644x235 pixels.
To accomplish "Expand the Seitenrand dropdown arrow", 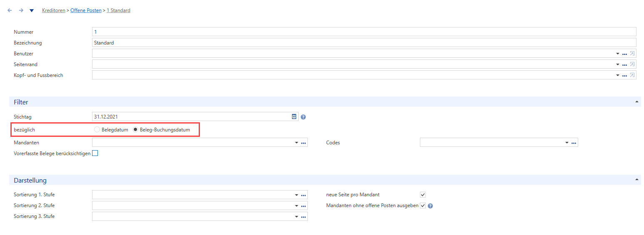I will pos(618,64).
